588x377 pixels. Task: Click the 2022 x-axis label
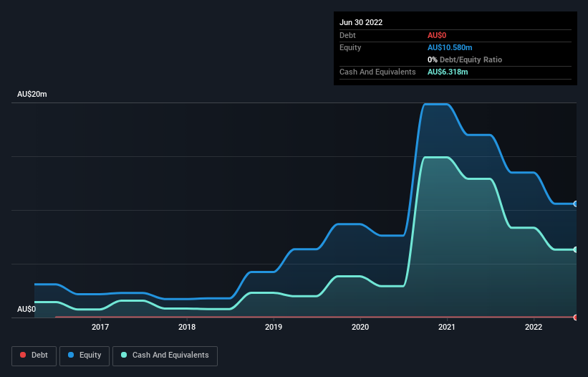534,327
